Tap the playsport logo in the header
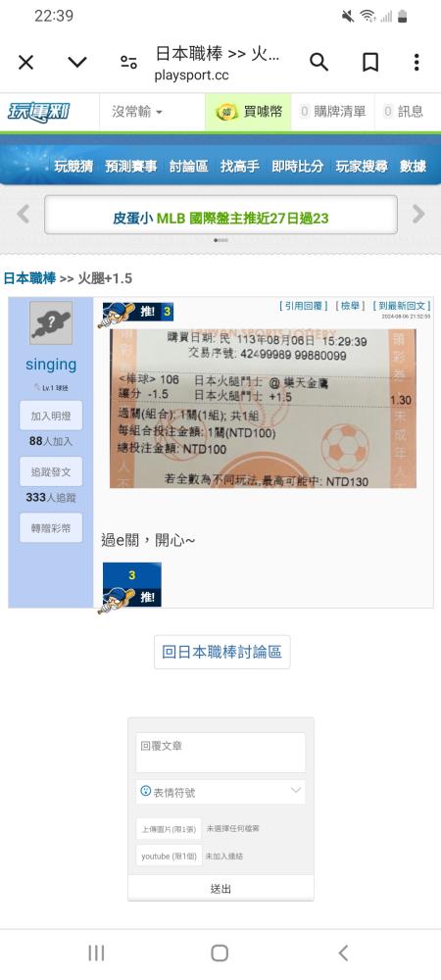This screenshot has width=441, height=980. (x=39, y=113)
